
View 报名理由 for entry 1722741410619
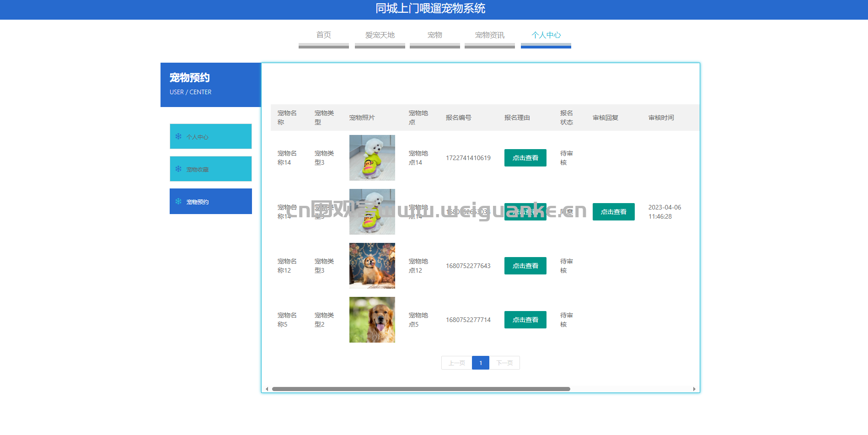[x=525, y=158]
